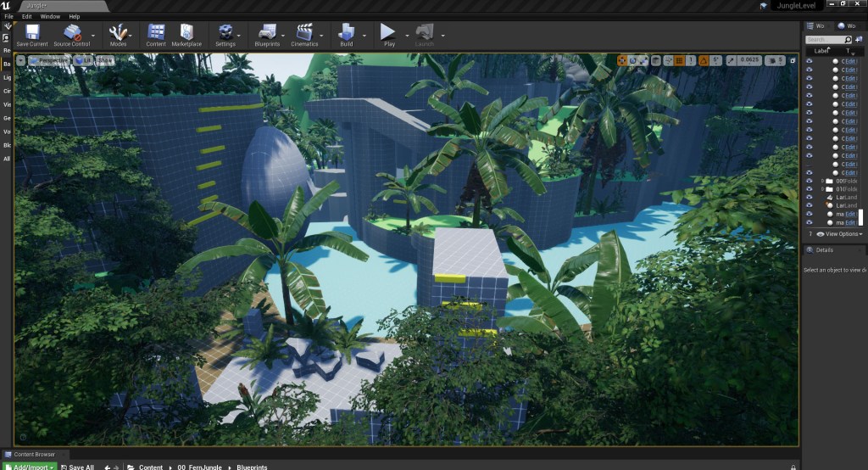Screen dimensions: 868x470
Task: Click the World Outliner search field
Action: (826, 39)
